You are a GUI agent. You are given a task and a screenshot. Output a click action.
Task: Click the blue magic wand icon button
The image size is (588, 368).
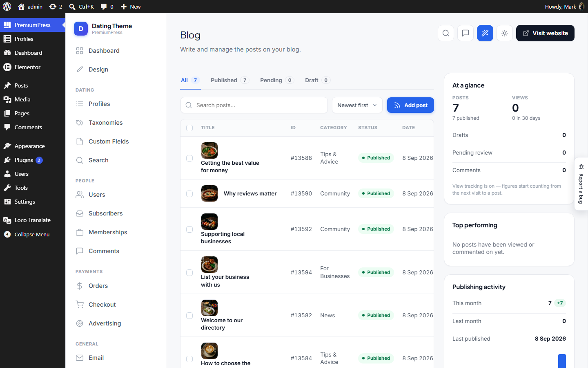[485, 33]
